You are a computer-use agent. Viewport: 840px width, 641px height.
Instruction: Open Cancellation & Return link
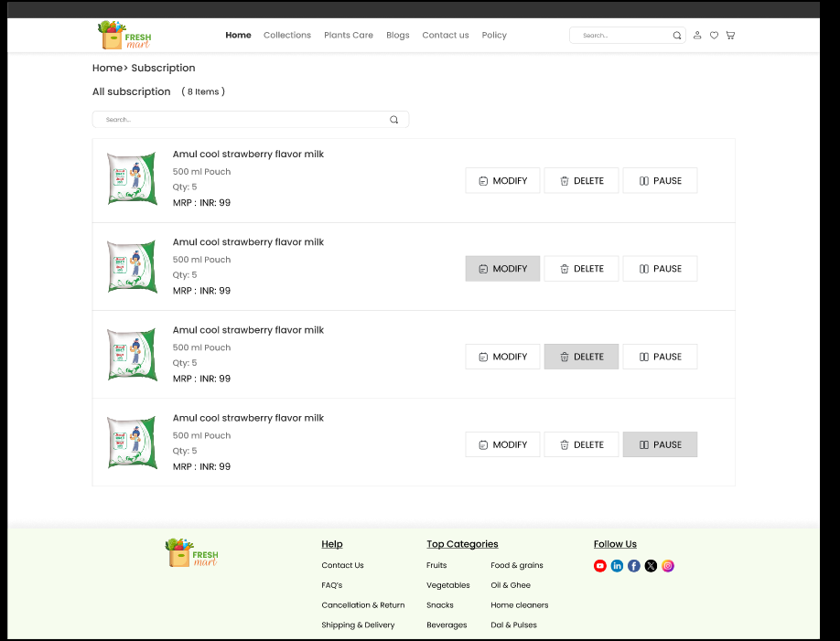(x=363, y=604)
